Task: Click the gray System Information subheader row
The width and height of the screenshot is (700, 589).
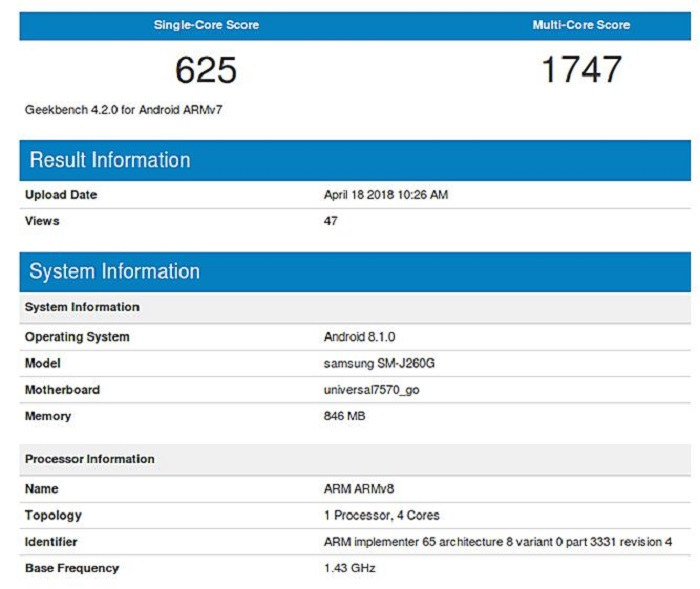Action: 355,307
